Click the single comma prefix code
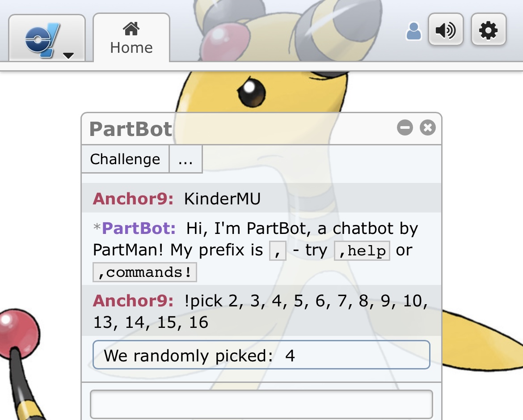Viewport: 523px width, 420px height. (278, 251)
